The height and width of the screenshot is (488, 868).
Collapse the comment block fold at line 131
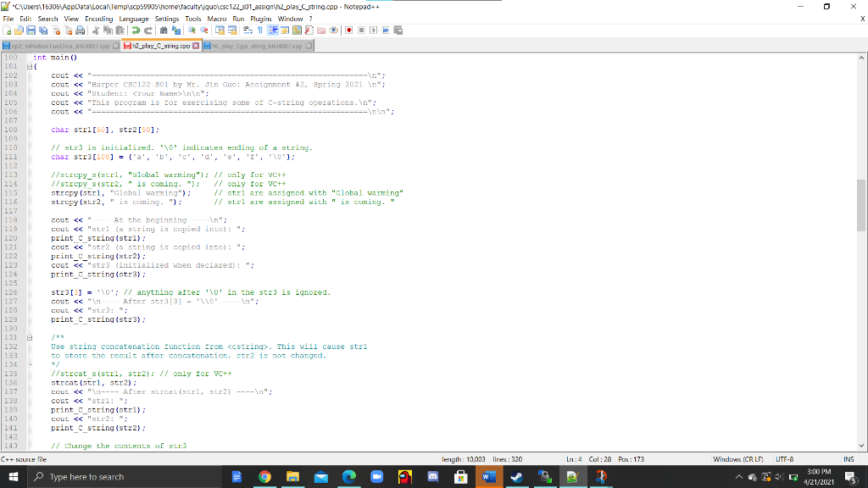coord(30,337)
